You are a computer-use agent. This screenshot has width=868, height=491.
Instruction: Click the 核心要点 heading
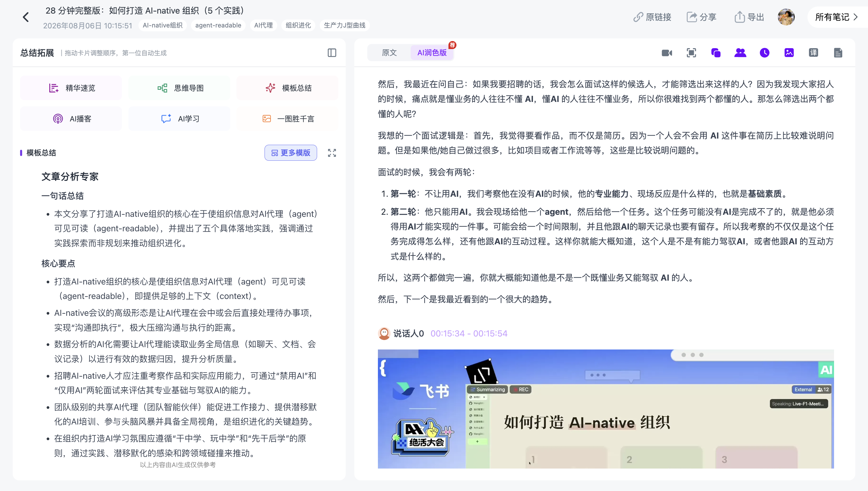[58, 263]
